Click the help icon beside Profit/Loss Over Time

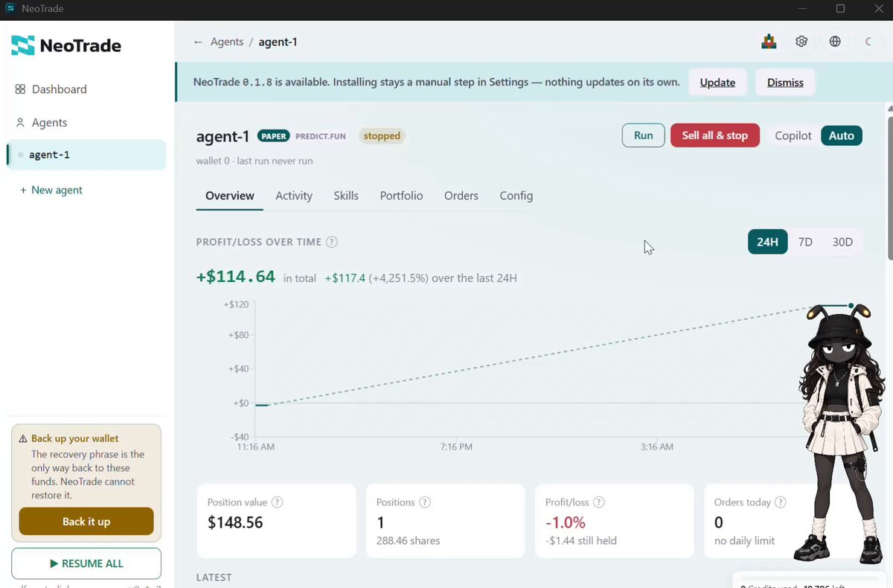(x=332, y=242)
